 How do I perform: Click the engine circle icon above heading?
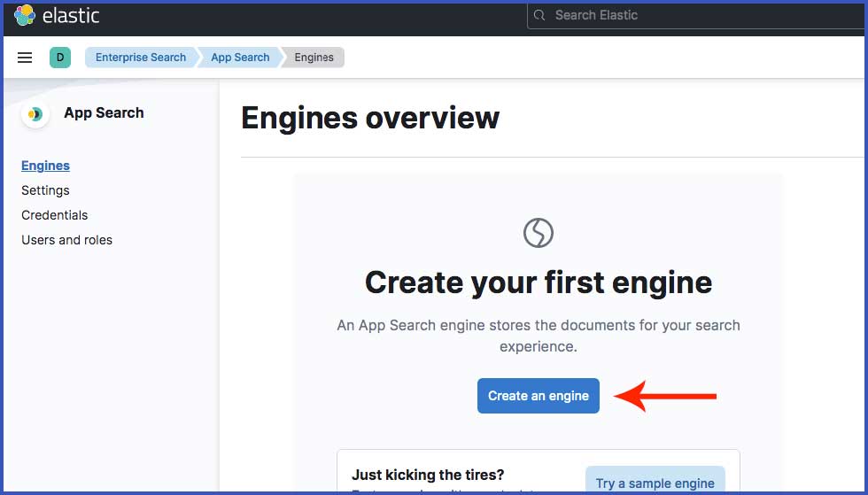[x=539, y=233]
